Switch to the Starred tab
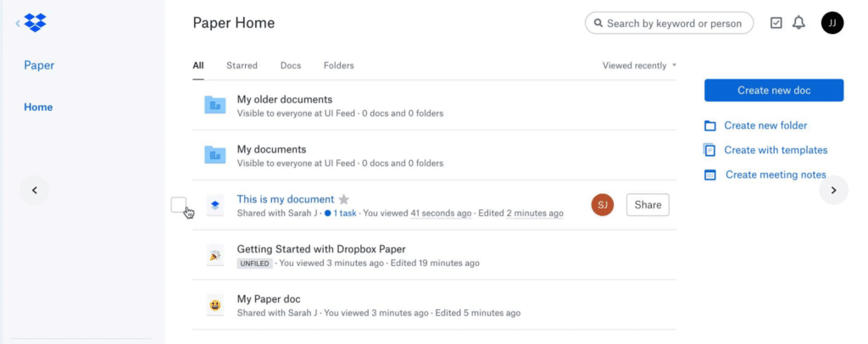The width and height of the screenshot is (868, 344). click(242, 65)
